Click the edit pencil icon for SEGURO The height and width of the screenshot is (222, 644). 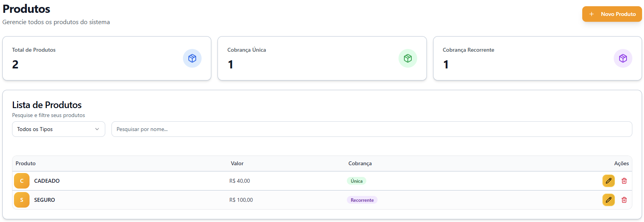[608, 200]
